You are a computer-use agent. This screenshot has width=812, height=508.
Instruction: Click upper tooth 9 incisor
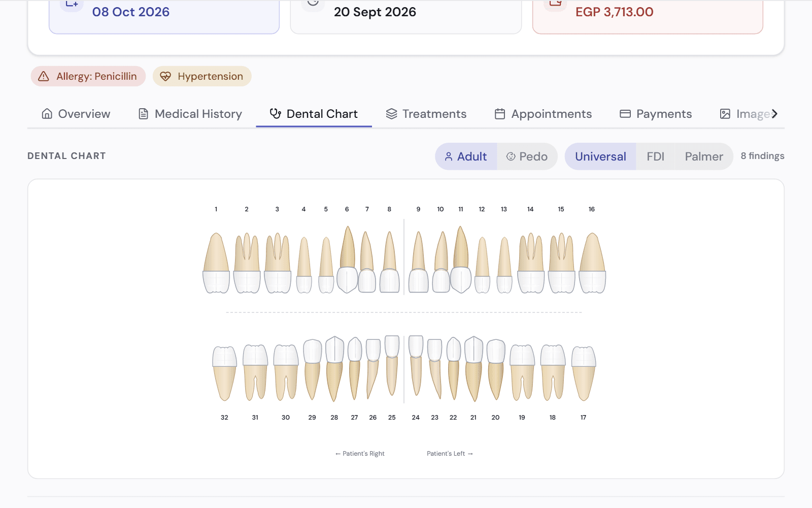[419, 262]
